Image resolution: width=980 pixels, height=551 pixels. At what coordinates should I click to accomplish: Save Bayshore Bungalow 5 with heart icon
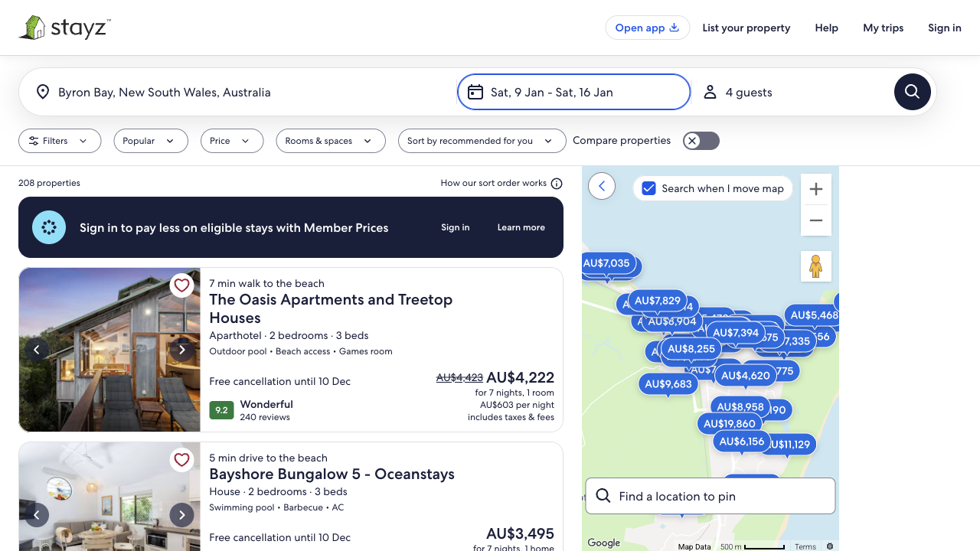point(181,460)
